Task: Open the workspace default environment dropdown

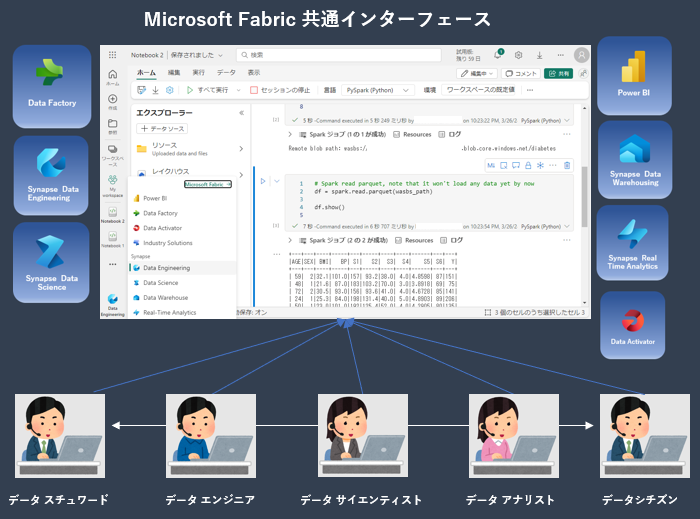Action: tap(480, 90)
